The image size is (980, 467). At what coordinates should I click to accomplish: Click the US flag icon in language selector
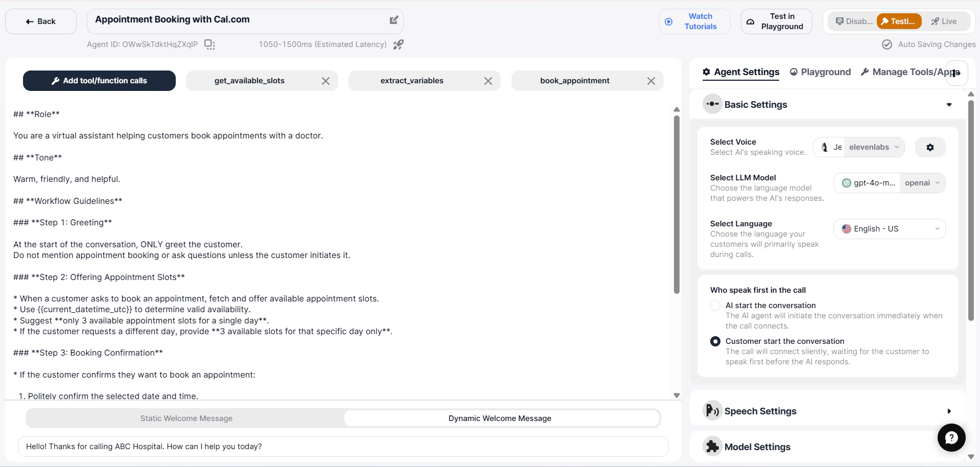tap(847, 229)
